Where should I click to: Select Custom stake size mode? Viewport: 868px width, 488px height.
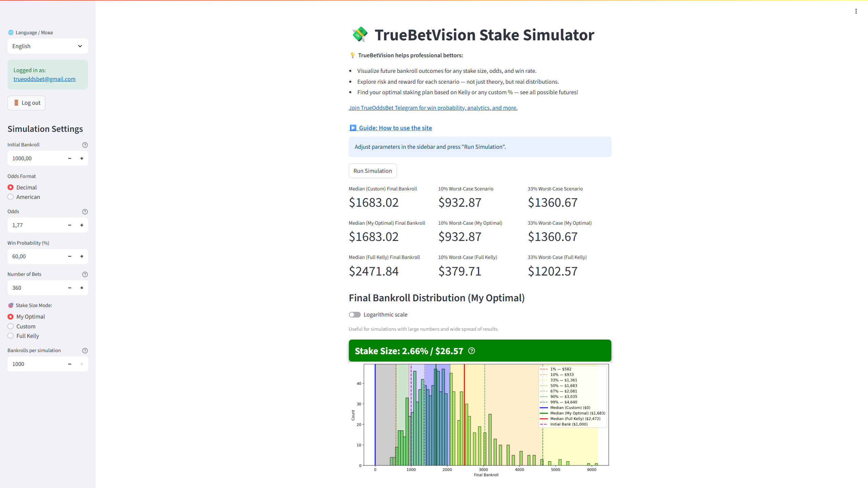(x=11, y=326)
